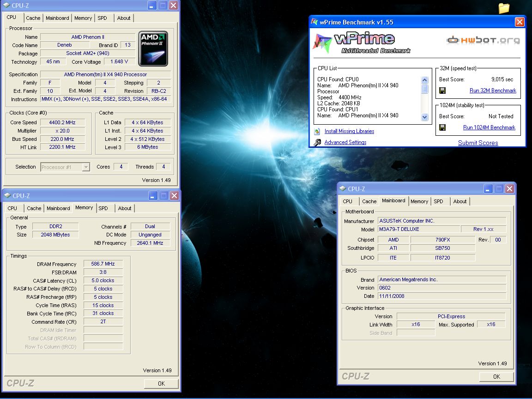Click the Level 3 cache 6 MBytes value

click(x=148, y=147)
